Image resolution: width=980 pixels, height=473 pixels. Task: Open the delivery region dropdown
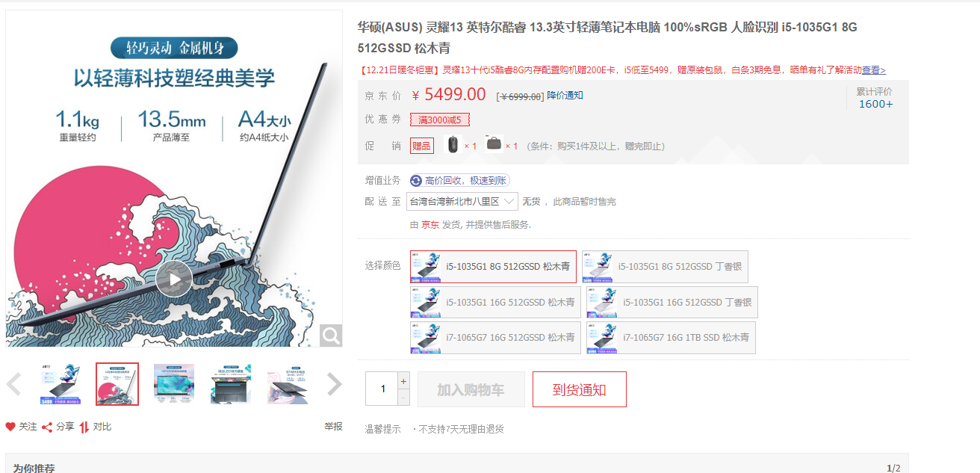(462, 202)
